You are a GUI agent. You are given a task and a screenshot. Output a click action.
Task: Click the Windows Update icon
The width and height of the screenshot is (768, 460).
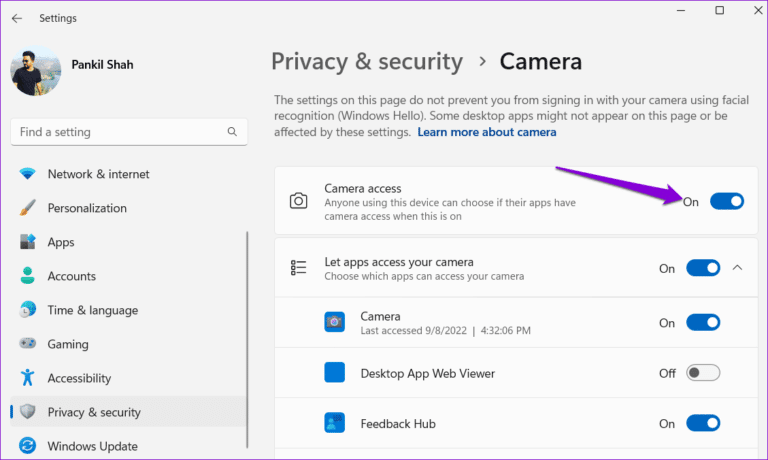[28, 446]
